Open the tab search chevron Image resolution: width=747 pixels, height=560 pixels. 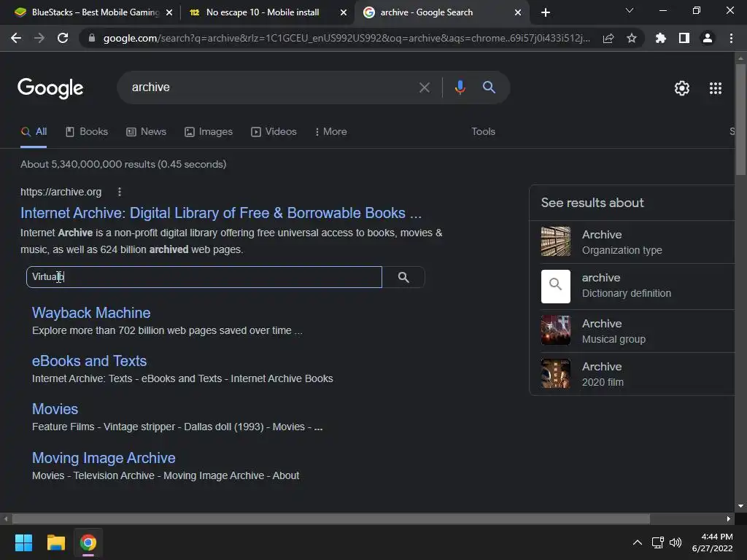(630, 10)
